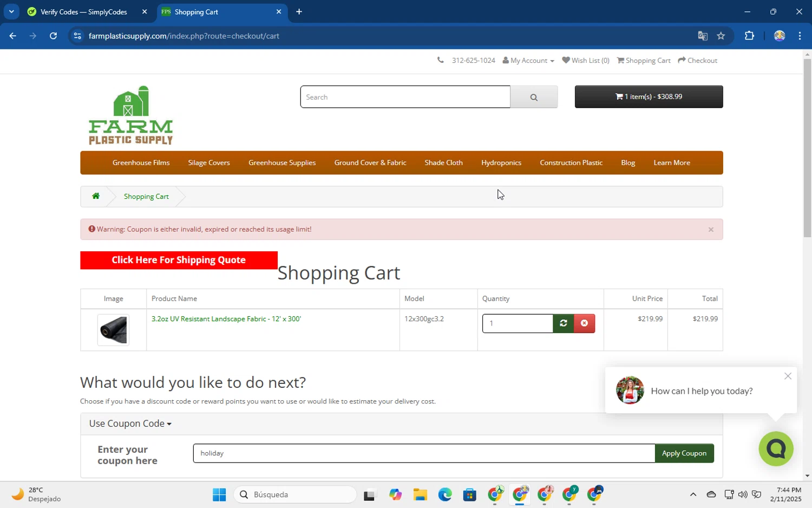Click the browser address bar URL

(184, 36)
